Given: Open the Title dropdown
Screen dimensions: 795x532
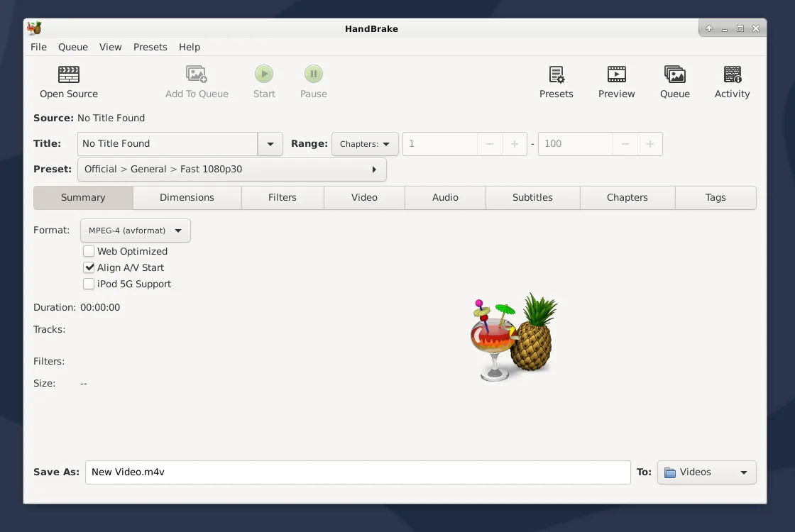Looking at the screenshot, I should click(270, 143).
